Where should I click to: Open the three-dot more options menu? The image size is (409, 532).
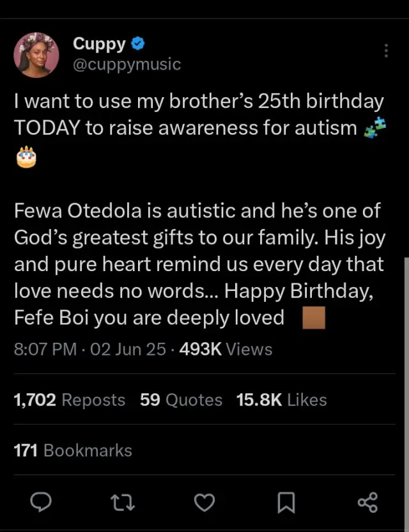click(x=386, y=51)
